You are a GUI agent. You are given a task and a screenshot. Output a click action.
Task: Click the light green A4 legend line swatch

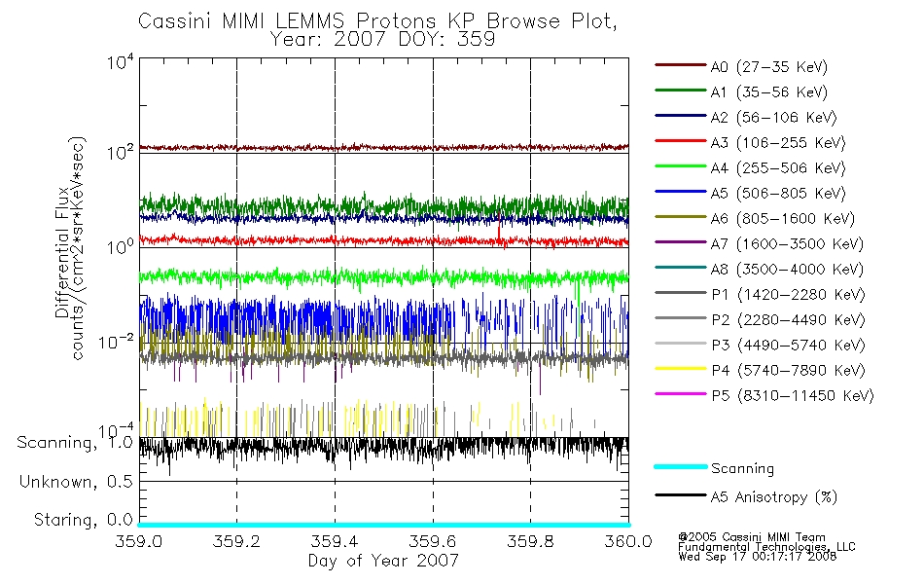[x=681, y=166]
